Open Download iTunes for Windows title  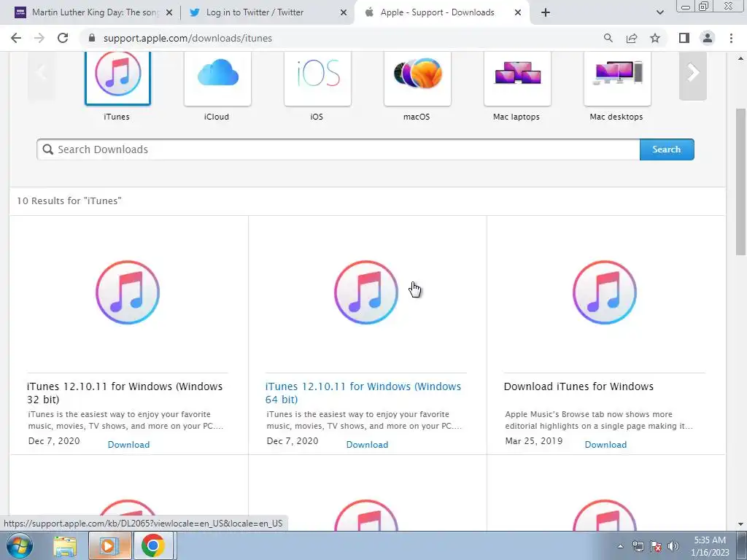(x=578, y=386)
